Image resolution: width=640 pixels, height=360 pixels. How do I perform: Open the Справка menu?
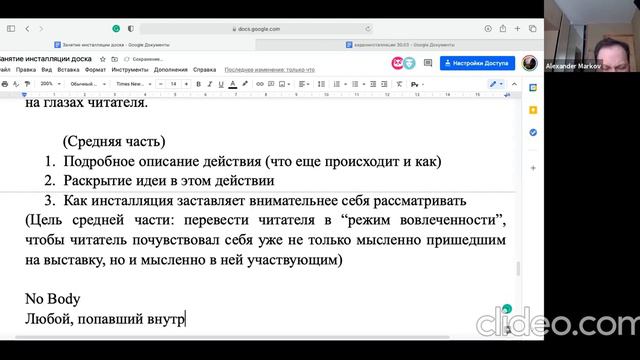click(204, 70)
